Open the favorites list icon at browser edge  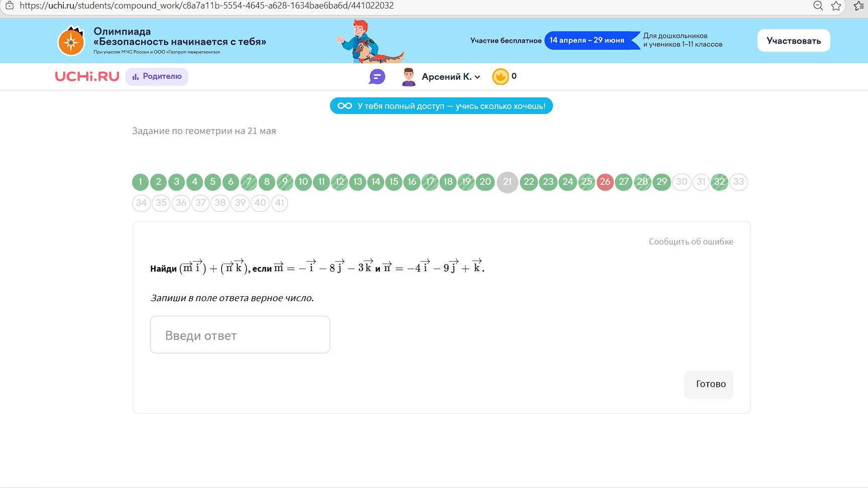click(x=858, y=6)
